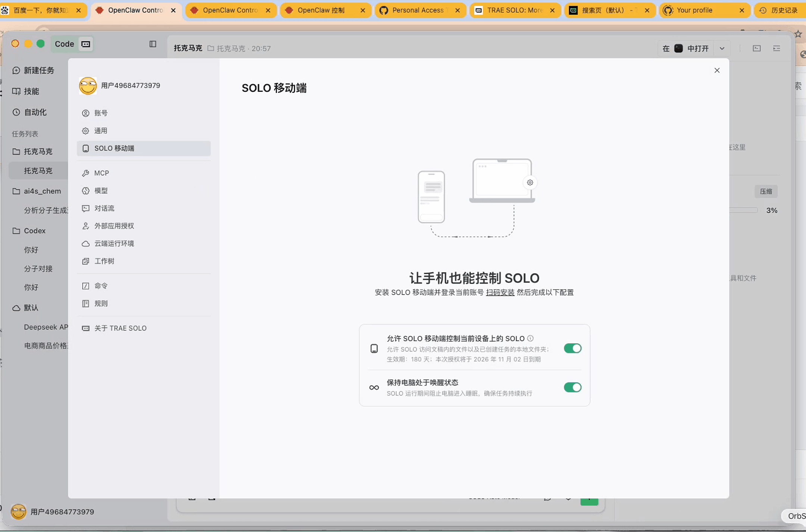Open the 在...中打开 dropdown arrow
Image resolution: width=806 pixels, height=532 pixels.
pos(722,48)
